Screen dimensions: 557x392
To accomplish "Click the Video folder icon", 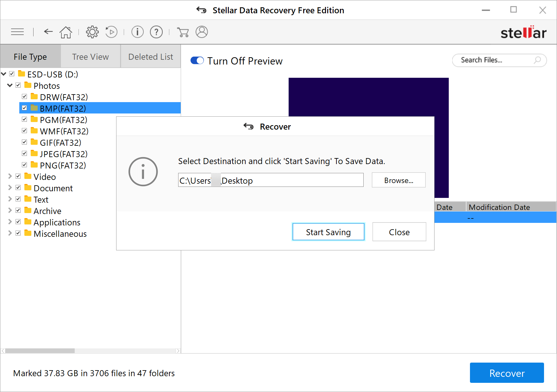I will (x=28, y=176).
